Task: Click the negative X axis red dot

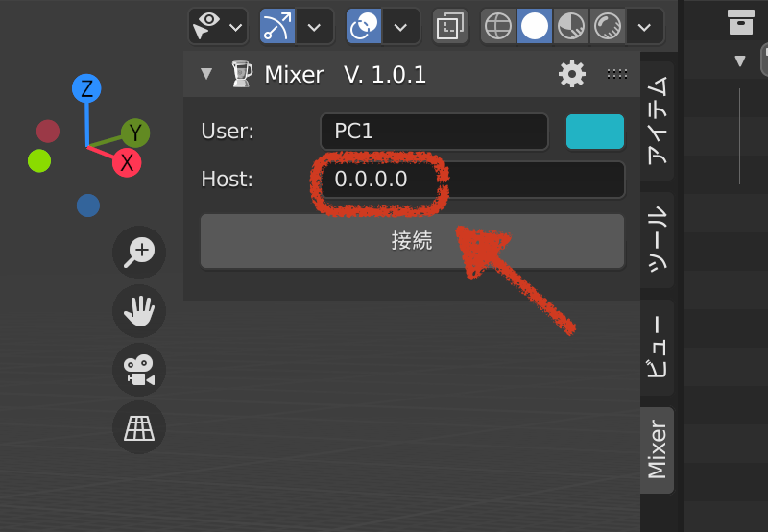Action: 48,132
